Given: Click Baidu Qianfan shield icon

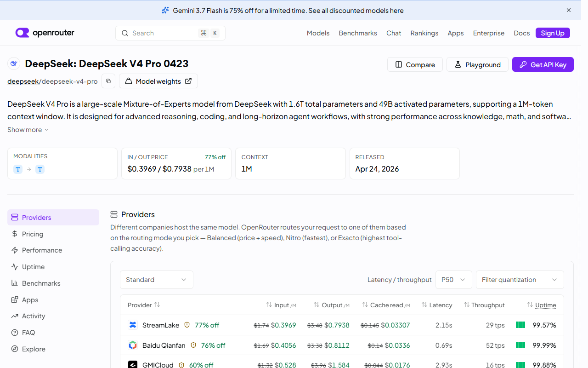Looking at the screenshot, I should 193,345.
